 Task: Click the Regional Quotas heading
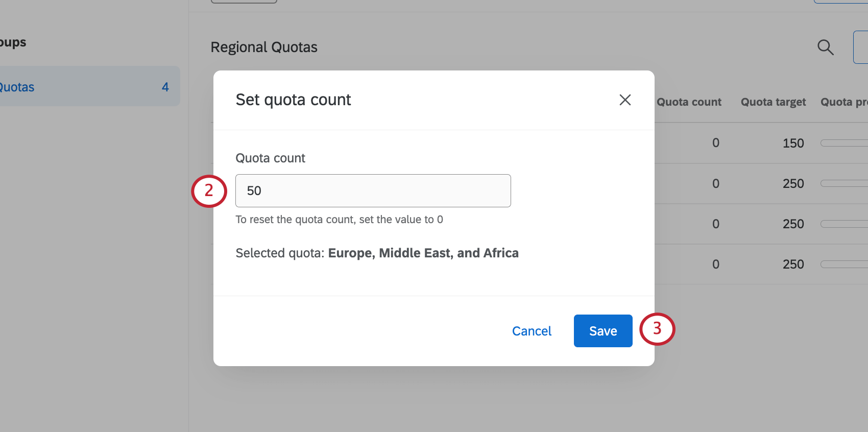(x=264, y=47)
